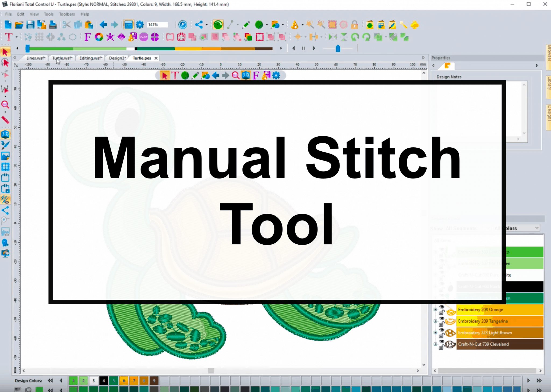Click the gear Settings icon next to zoom level
Image resolution: width=551 pixels, height=392 pixels.
[140, 24]
